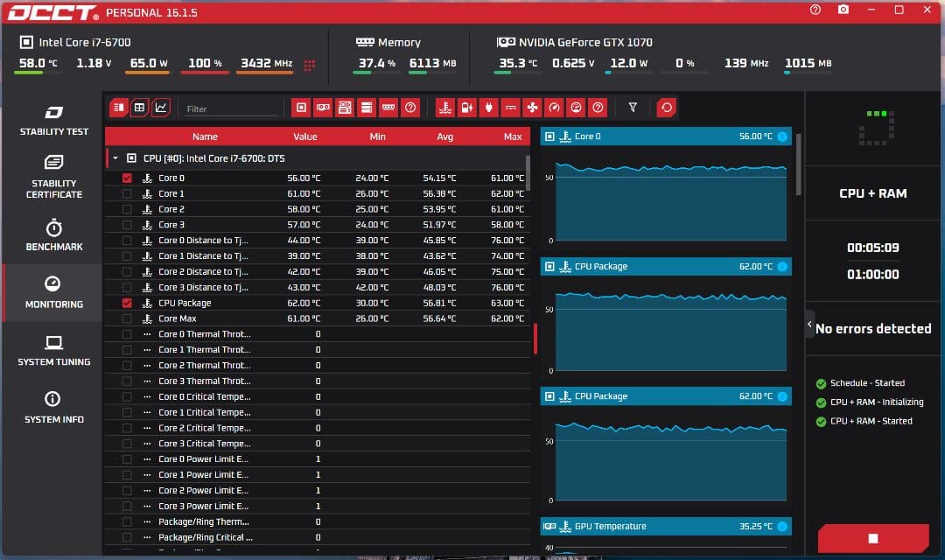Click the funnel filter icon
This screenshot has width=945, height=560.
(633, 108)
